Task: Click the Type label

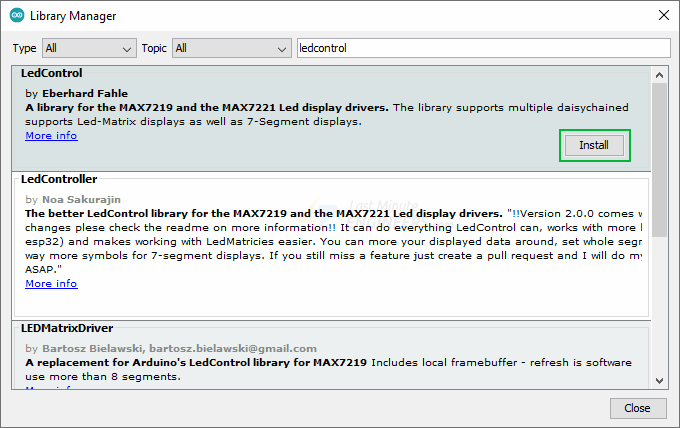Action: tap(24, 48)
